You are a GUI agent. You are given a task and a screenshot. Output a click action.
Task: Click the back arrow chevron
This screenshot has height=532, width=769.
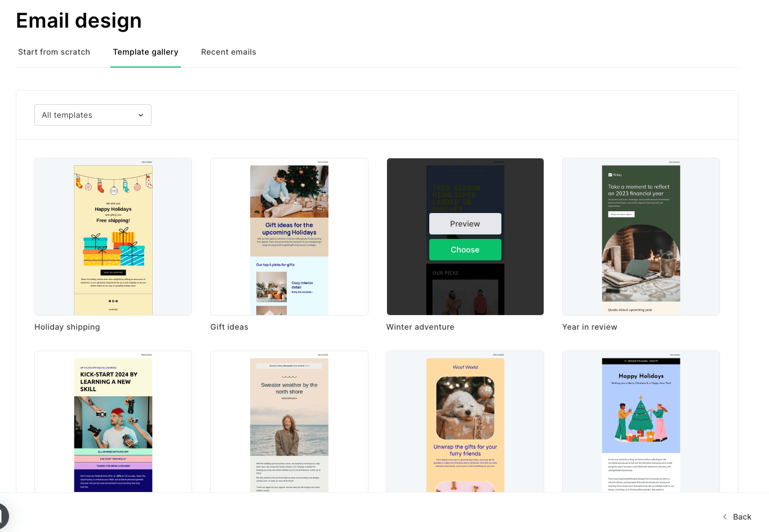pos(724,517)
